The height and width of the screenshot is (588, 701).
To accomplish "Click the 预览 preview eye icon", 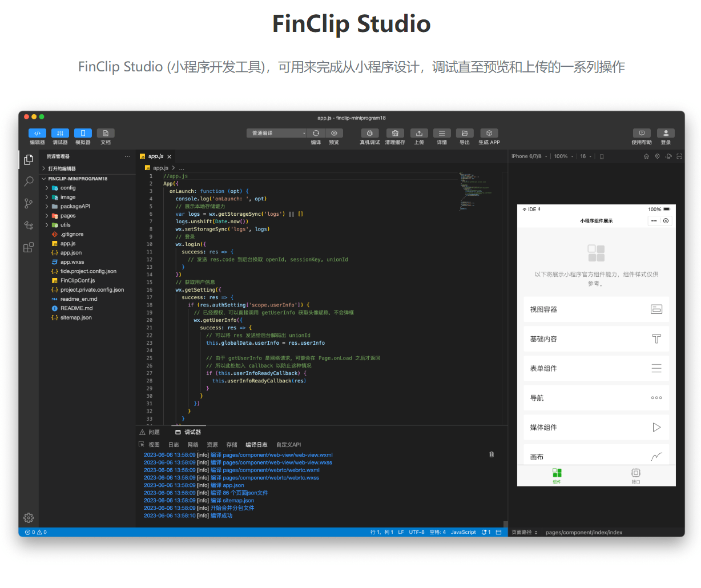I will coord(334,133).
